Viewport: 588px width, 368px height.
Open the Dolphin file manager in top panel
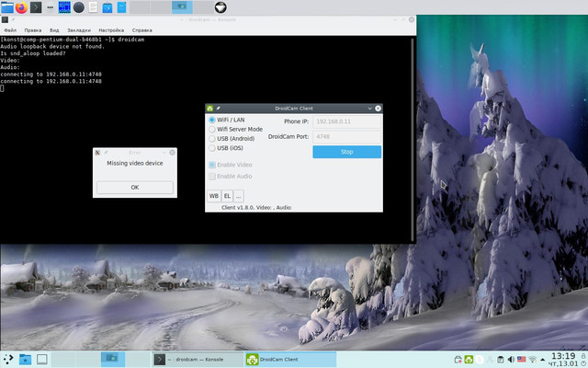tap(7, 7)
